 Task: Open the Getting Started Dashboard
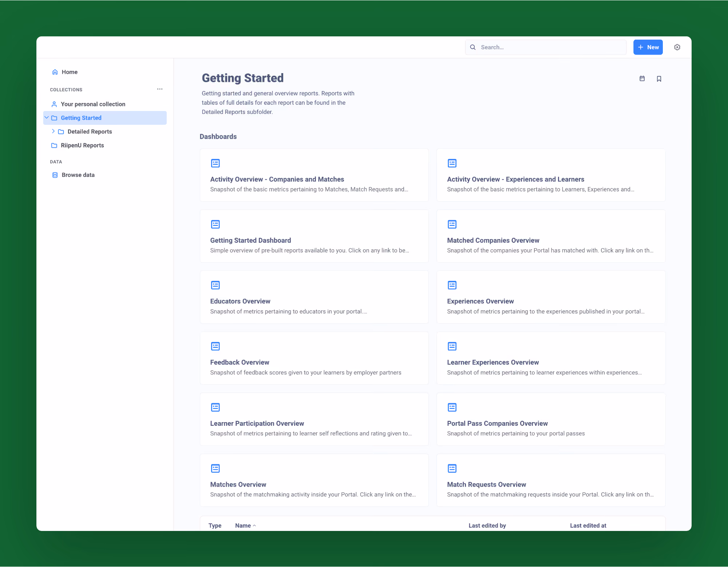314,236
